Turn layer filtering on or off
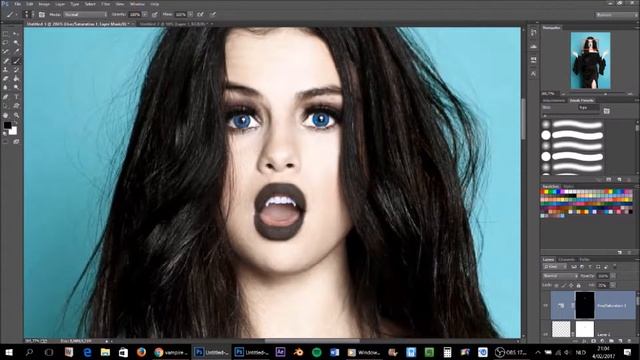640x360 pixels. pyautogui.click(x=615, y=267)
